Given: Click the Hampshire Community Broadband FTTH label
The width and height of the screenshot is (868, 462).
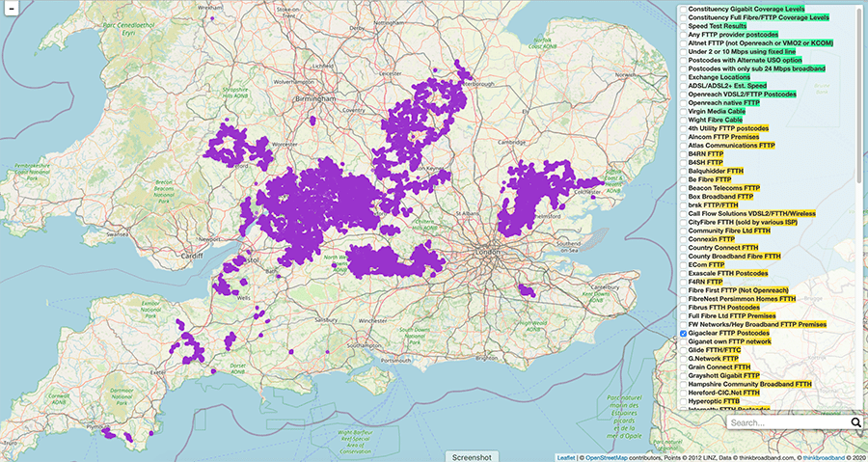Looking at the screenshot, I should (750, 384).
